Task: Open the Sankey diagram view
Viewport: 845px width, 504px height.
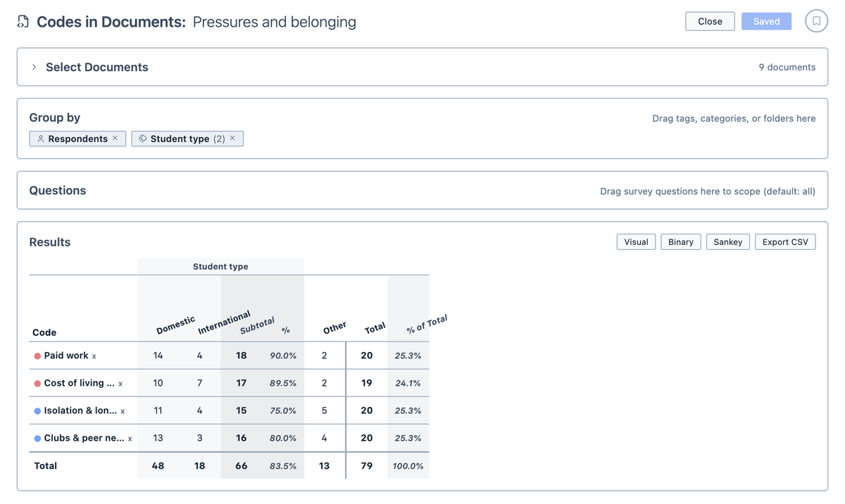Action: [x=728, y=241]
